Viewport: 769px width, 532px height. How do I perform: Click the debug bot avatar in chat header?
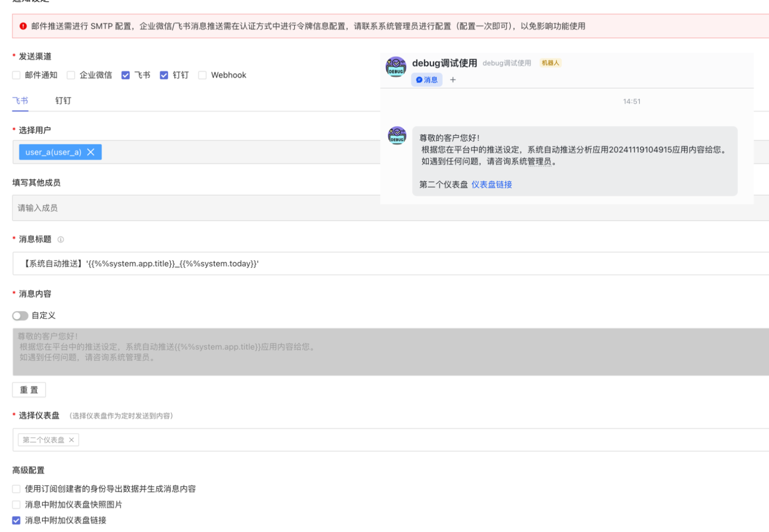396,67
